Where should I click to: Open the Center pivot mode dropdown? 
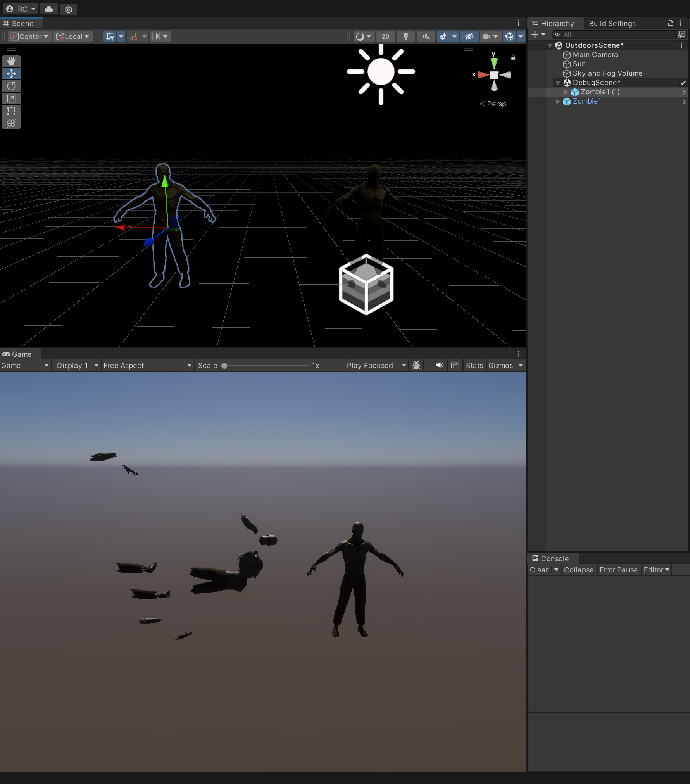[x=29, y=36]
